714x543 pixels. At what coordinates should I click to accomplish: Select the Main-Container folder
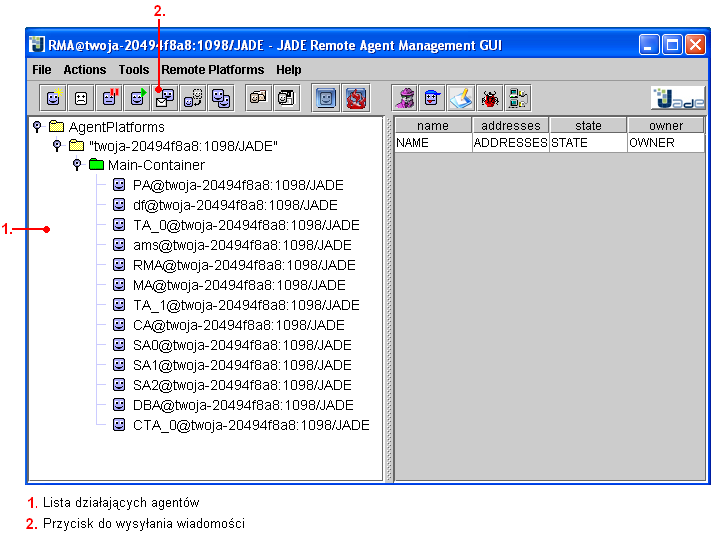(147, 165)
